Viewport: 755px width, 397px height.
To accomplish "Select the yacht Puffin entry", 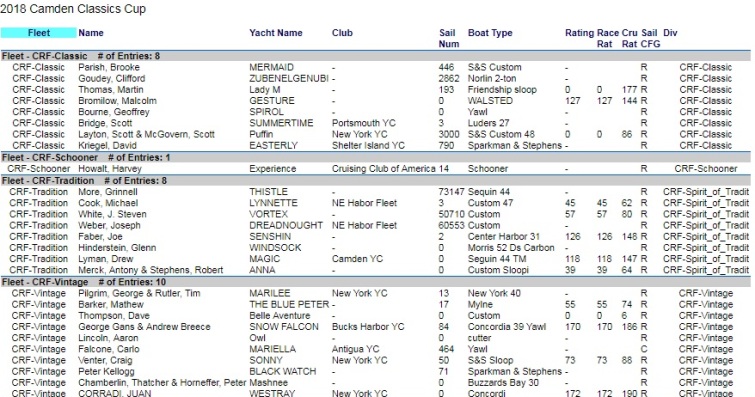I will tap(376, 134).
